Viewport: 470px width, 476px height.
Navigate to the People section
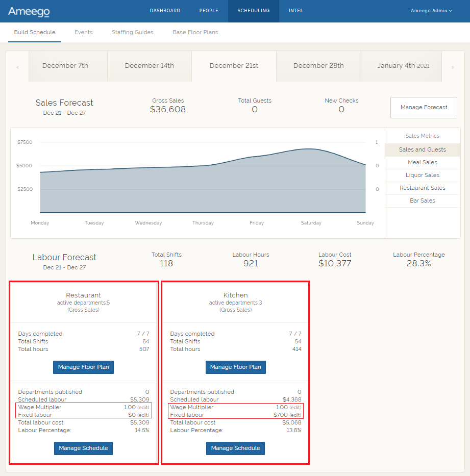(x=209, y=10)
